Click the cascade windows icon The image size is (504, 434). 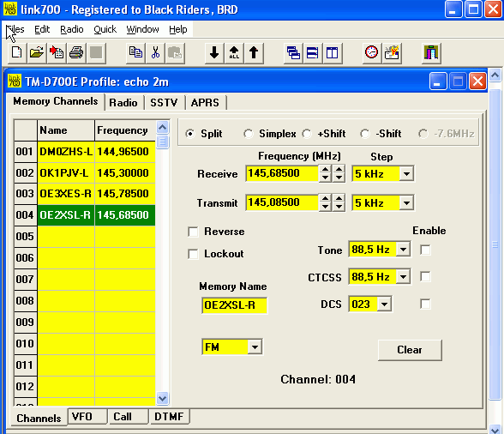click(x=293, y=53)
